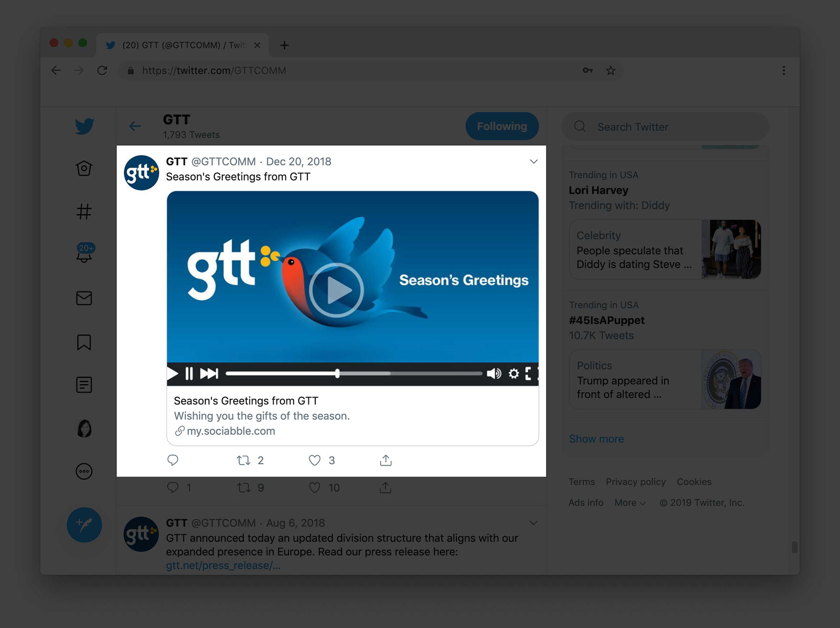Click Show more under trends
The height and width of the screenshot is (628, 840).
[596, 439]
